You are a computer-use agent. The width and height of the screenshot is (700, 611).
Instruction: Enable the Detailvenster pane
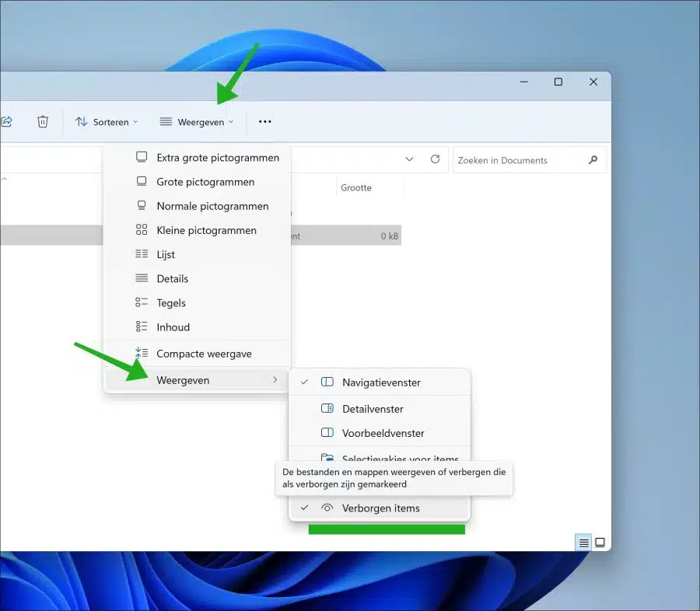[x=380, y=409]
